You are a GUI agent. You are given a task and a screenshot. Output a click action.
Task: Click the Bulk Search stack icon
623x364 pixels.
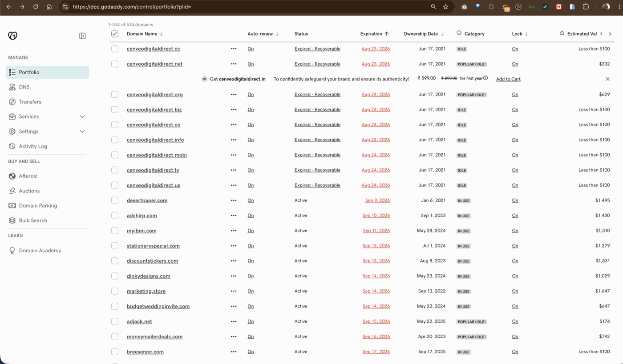point(12,220)
